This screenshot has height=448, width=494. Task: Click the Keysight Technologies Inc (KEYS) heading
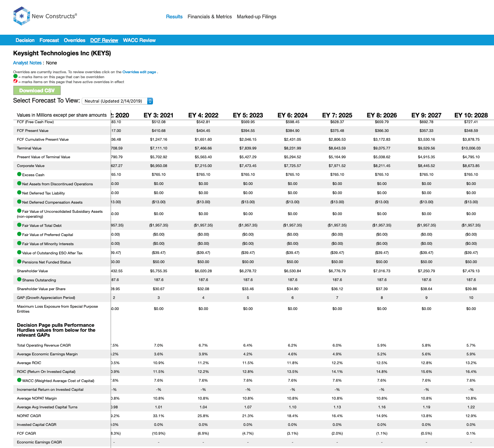[62, 53]
